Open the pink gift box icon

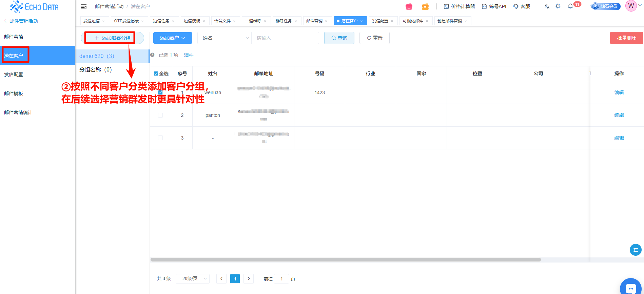click(x=409, y=6)
